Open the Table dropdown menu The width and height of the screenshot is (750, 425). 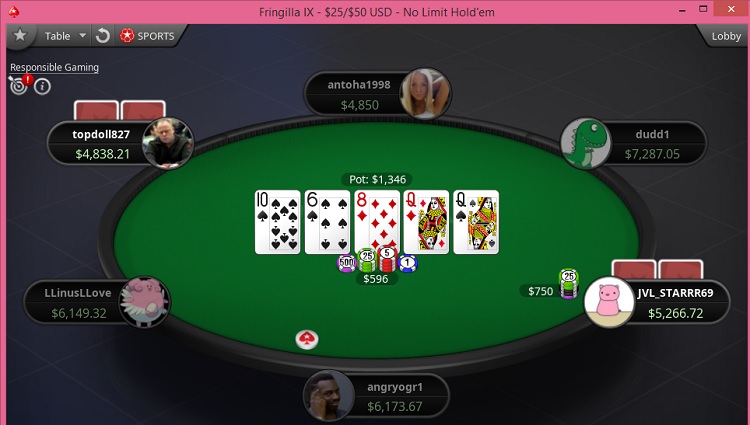point(65,36)
